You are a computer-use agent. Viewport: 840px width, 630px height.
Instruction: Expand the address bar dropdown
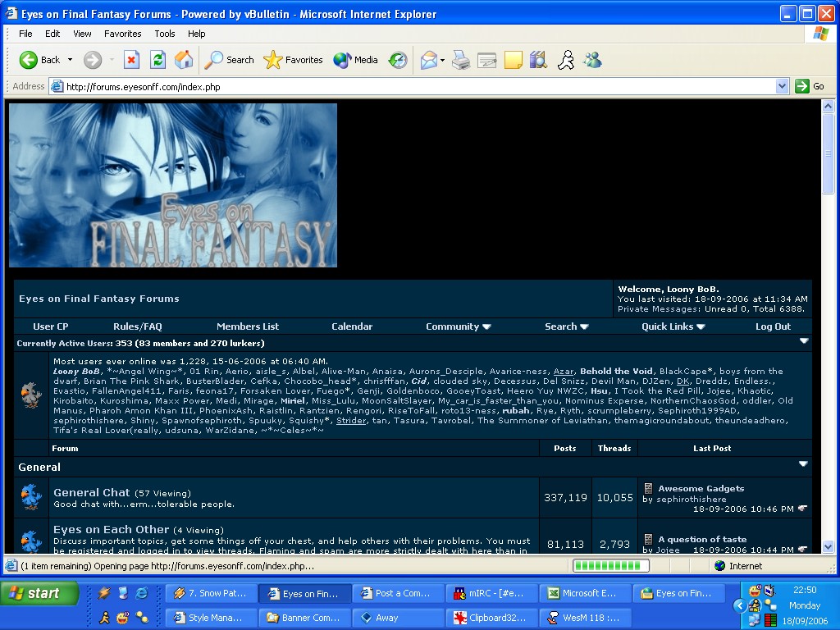(782, 86)
